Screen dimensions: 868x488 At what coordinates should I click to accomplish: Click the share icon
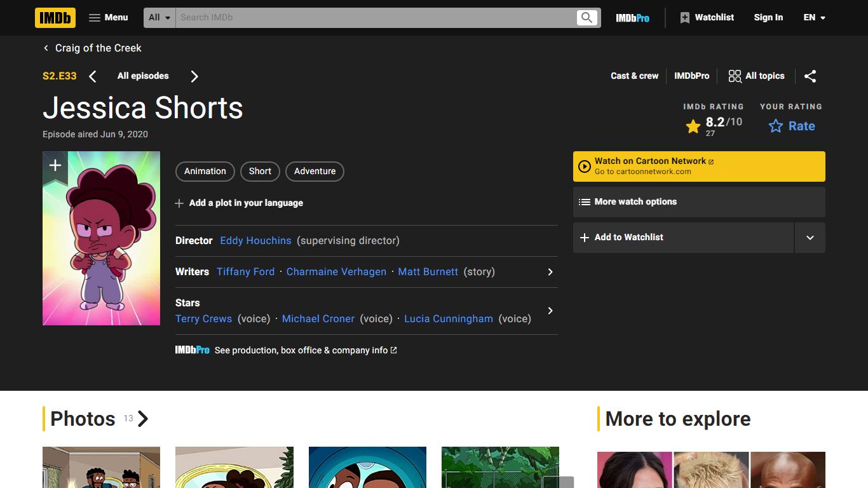pyautogui.click(x=810, y=76)
